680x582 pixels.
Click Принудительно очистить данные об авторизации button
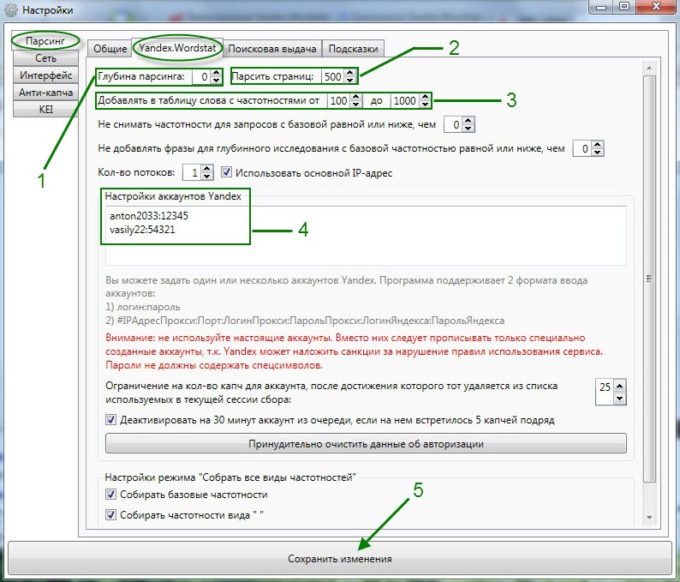[366, 444]
